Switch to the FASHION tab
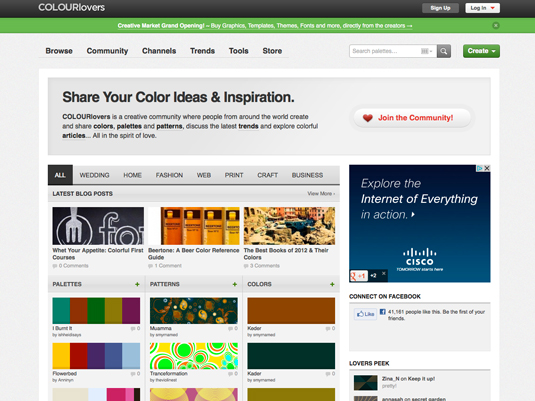The height and width of the screenshot is (401, 535). tap(169, 175)
